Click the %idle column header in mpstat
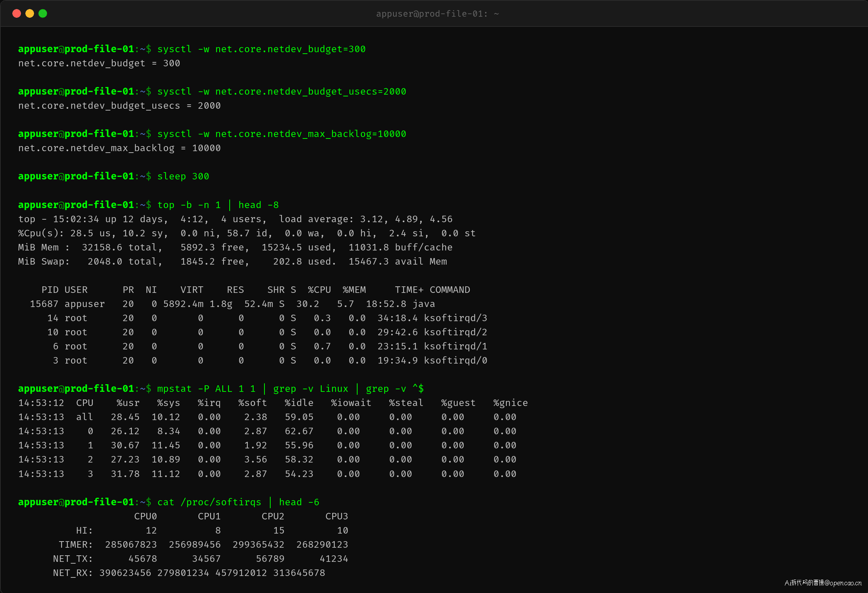 (299, 403)
